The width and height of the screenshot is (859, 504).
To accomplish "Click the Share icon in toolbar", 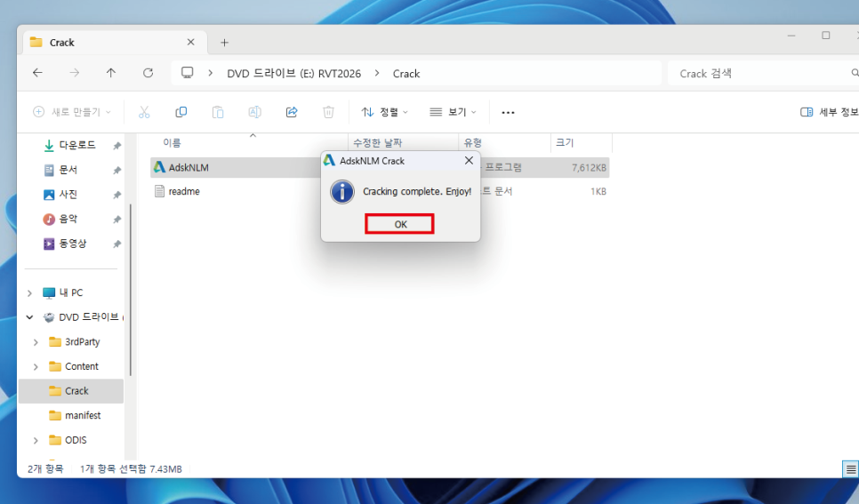I will (292, 112).
